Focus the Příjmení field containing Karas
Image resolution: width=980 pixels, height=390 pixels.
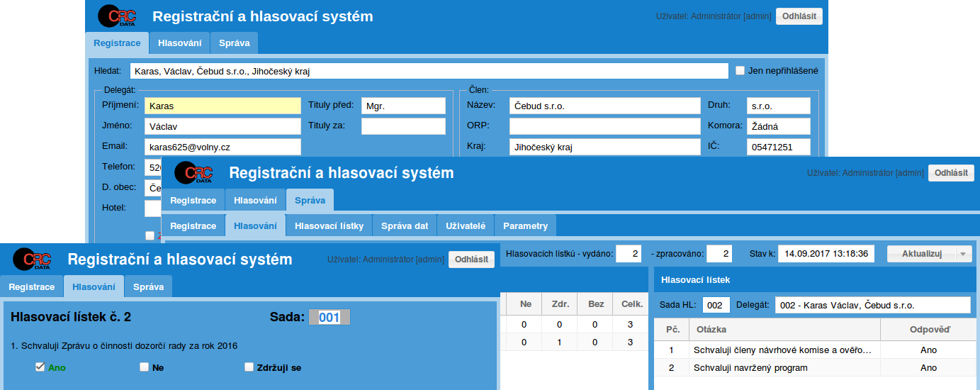223,106
